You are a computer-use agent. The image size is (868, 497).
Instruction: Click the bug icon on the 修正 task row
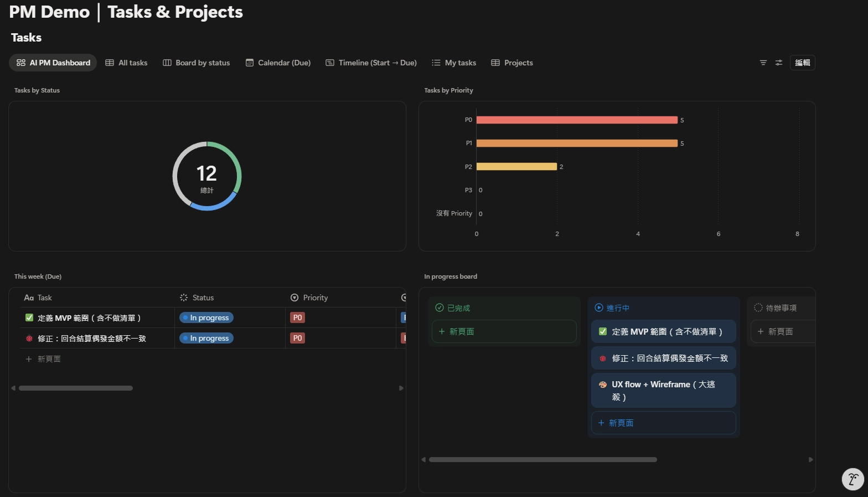pyautogui.click(x=29, y=339)
